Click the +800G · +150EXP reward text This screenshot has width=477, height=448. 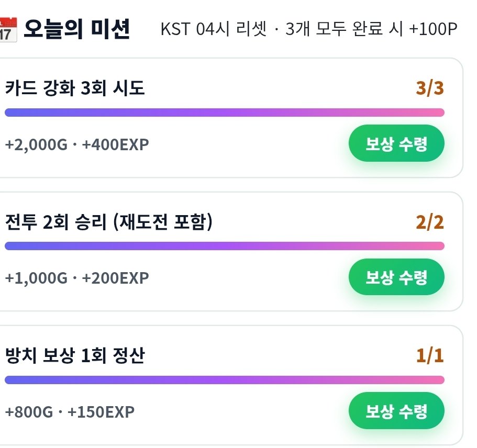[70, 412]
